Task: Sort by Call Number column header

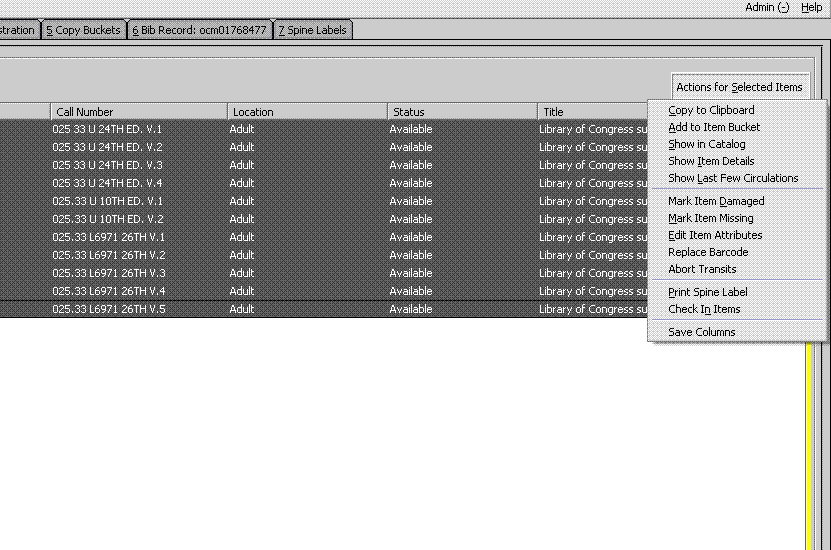Action: 139,112
